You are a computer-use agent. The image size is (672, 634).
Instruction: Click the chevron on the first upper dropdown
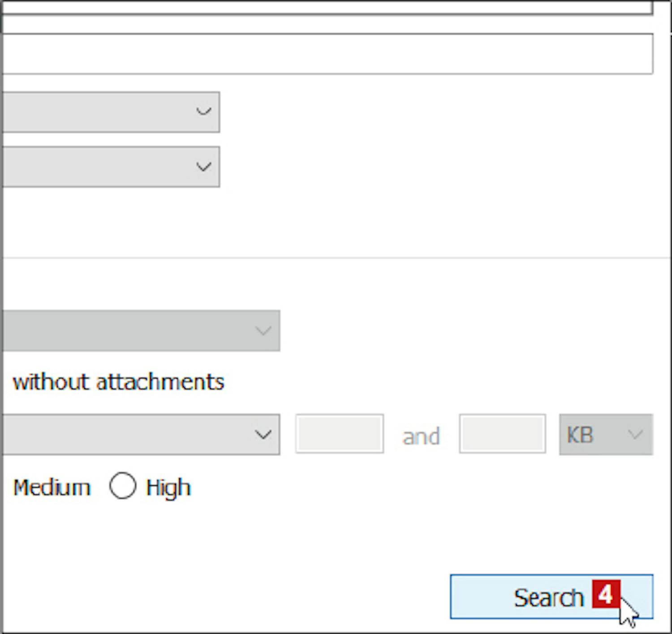(203, 111)
